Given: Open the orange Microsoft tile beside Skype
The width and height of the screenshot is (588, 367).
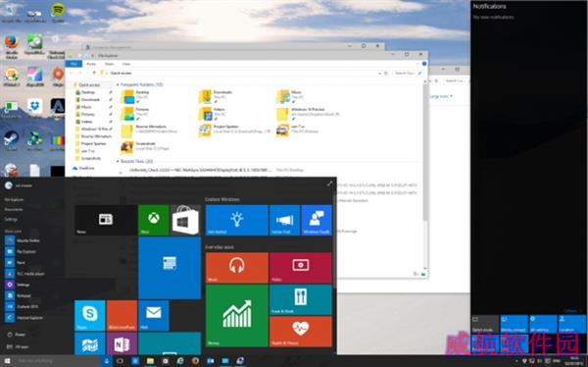Looking at the screenshot, I should tap(122, 316).
